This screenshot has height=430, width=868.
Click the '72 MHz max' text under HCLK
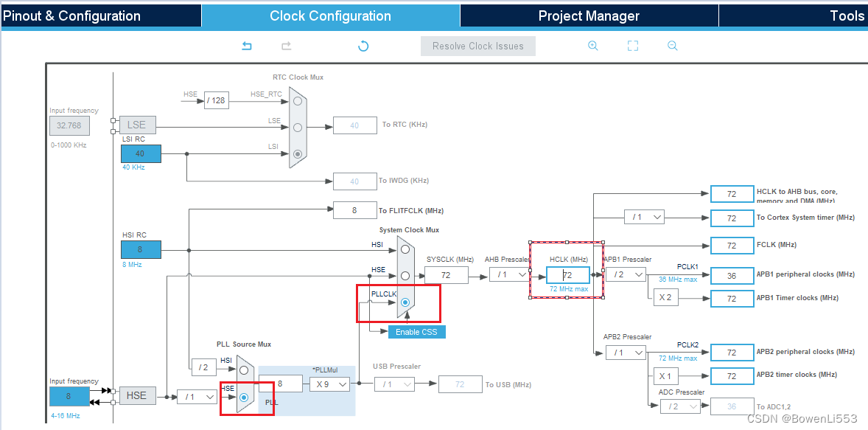point(569,288)
